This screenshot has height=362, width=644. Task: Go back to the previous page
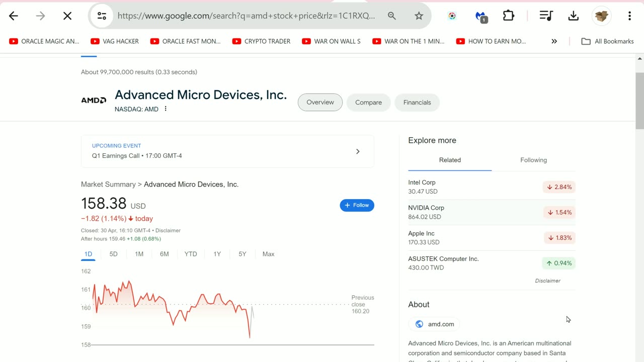[x=14, y=16]
